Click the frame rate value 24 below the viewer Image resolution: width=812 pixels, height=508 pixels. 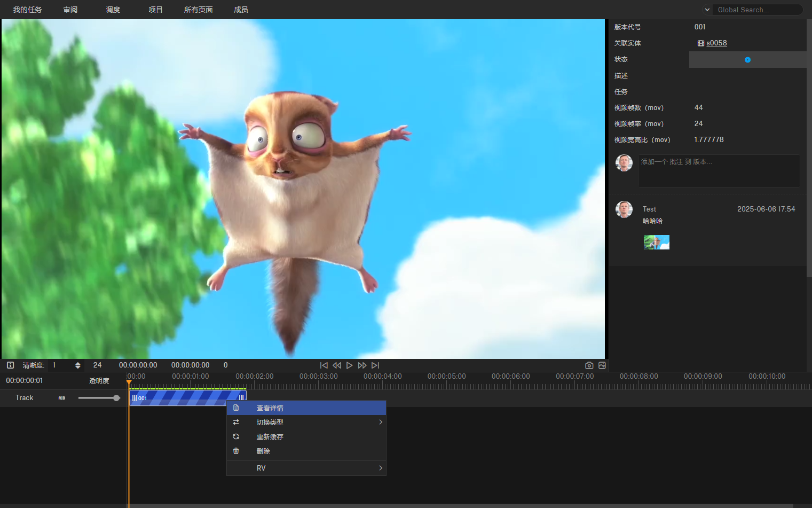tap(97, 365)
